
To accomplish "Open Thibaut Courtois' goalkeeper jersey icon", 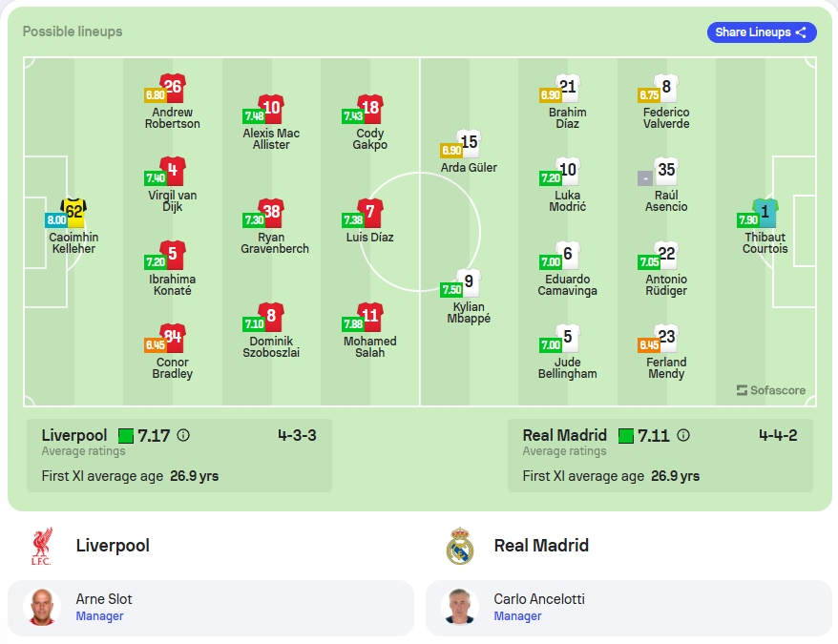I will pos(765,213).
